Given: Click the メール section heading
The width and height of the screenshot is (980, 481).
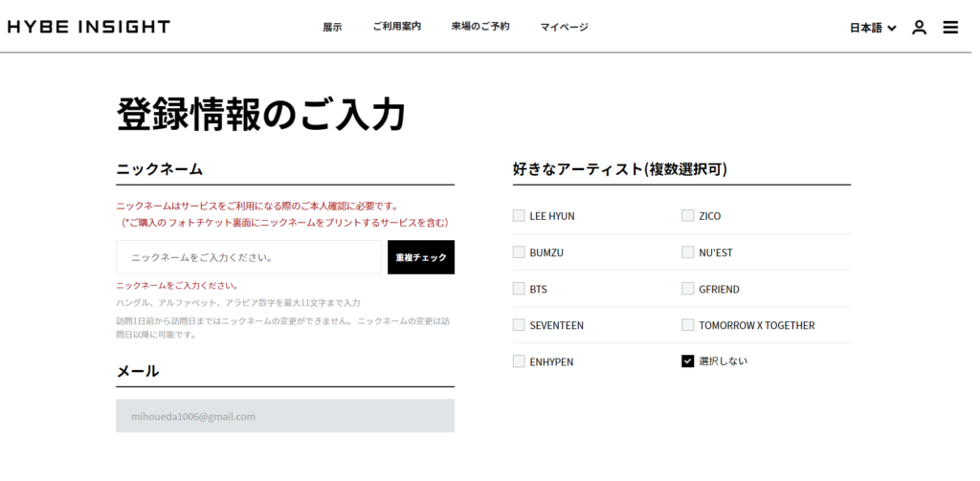Looking at the screenshot, I should tap(138, 371).
